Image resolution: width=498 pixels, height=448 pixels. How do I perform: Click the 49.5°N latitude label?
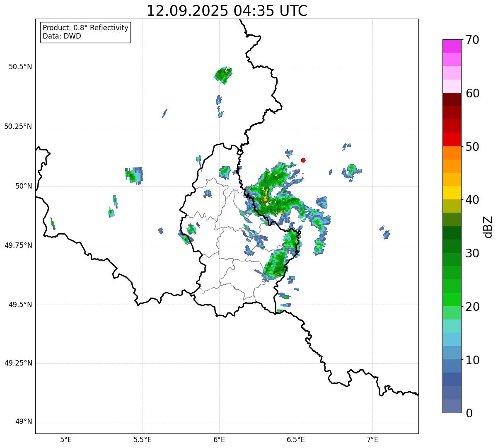[x=20, y=305]
